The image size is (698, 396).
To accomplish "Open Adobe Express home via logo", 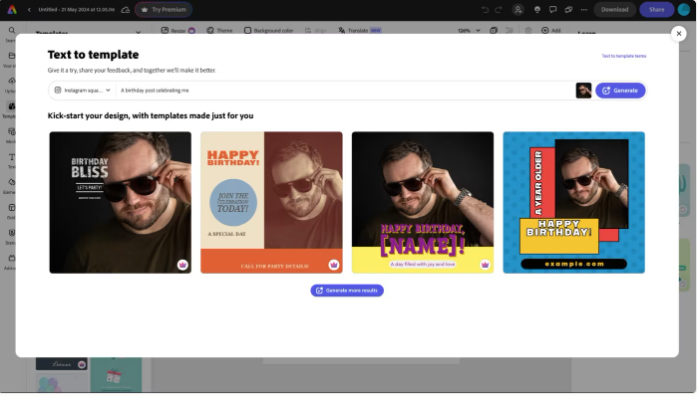I will [12, 9].
